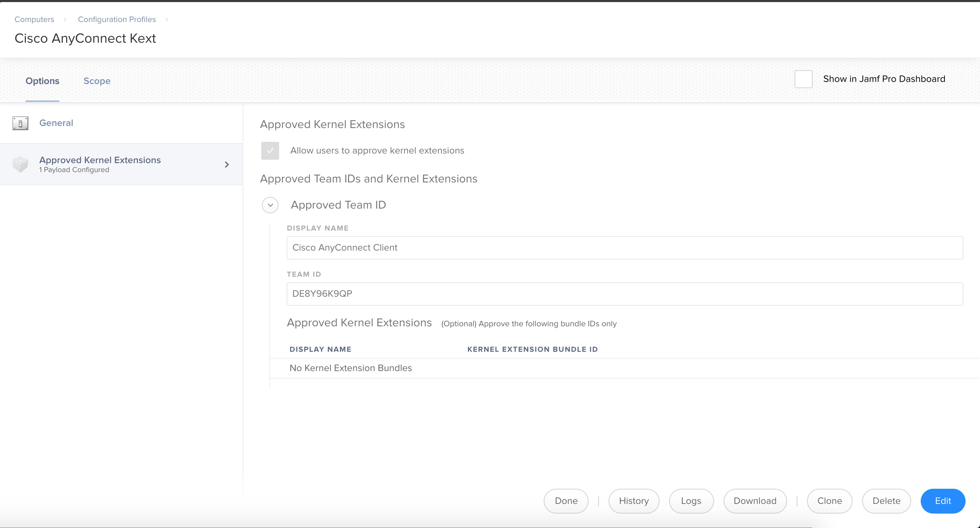This screenshot has height=528, width=980.
Task: View profile History
Action: coord(633,501)
